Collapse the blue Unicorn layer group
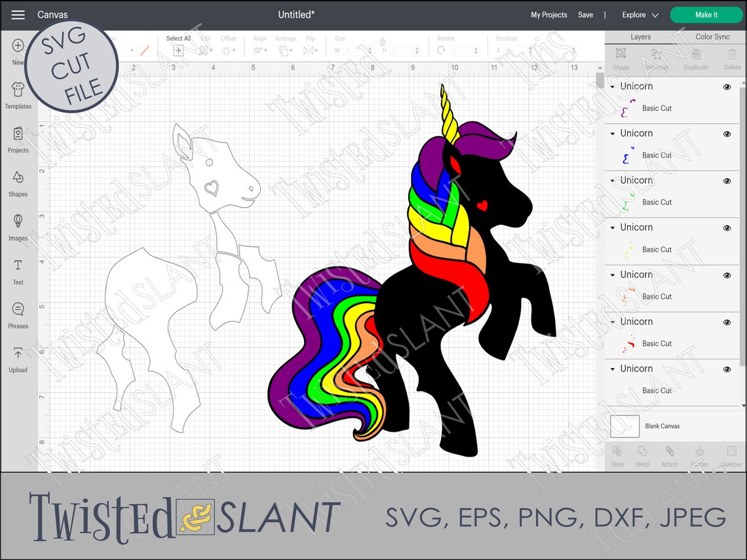Viewport: 747px width, 560px height. (613, 134)
